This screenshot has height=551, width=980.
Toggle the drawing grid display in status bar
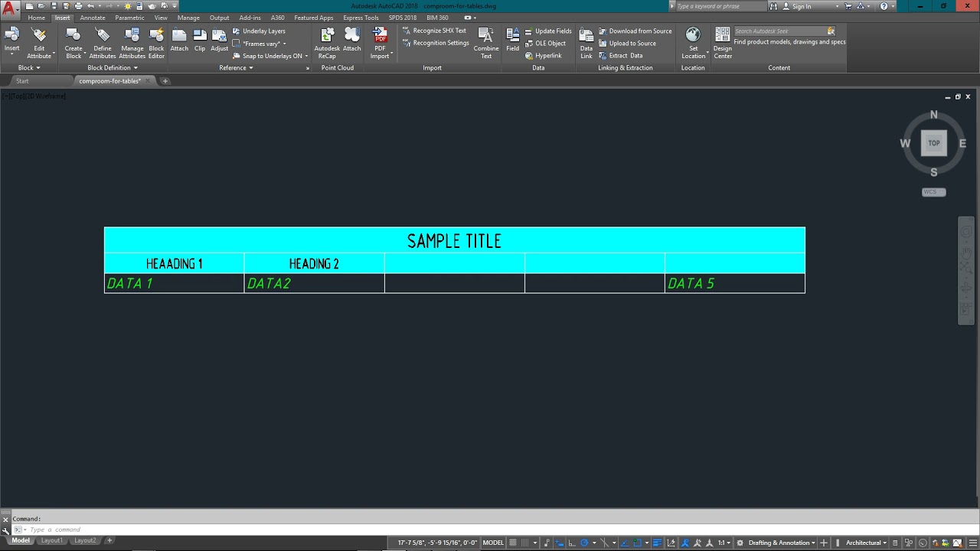pos(513,543)
